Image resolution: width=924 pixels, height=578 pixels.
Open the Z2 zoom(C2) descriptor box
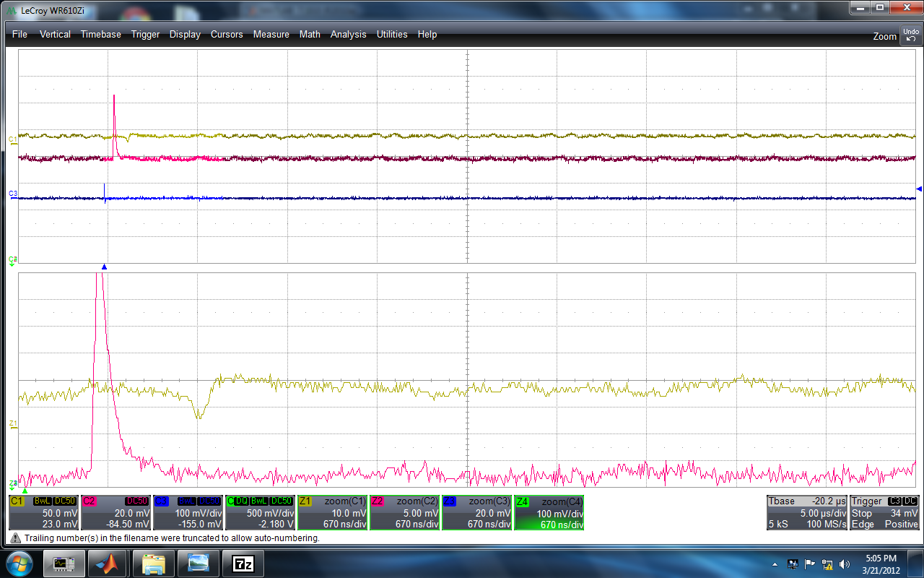(404, 512)
